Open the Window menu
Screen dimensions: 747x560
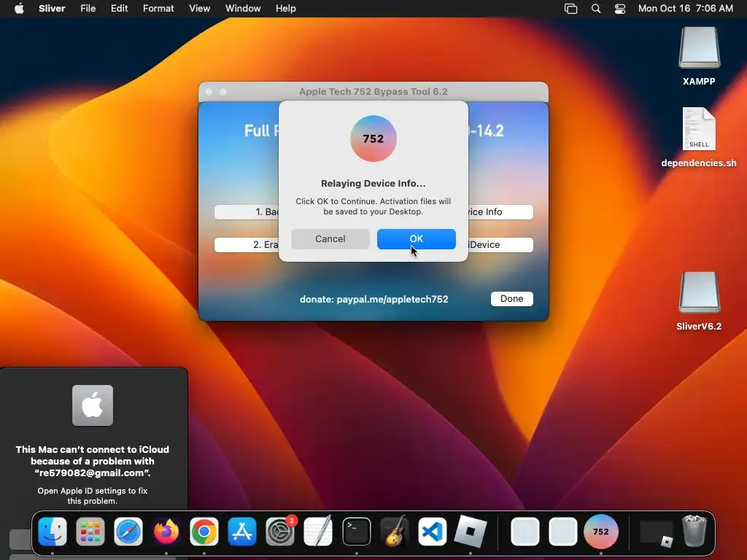pyautogui.click(x=243, y=8)
